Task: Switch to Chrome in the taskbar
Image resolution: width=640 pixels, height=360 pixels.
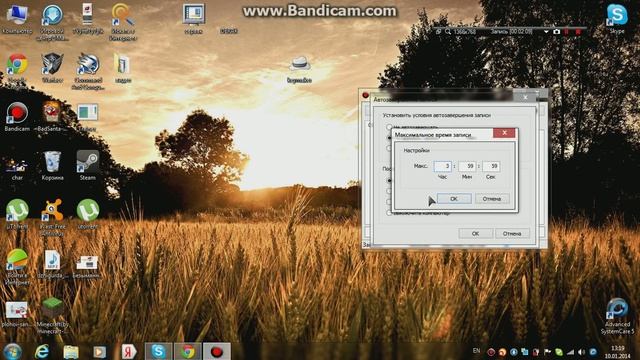Action: click(x=188, y=351)
